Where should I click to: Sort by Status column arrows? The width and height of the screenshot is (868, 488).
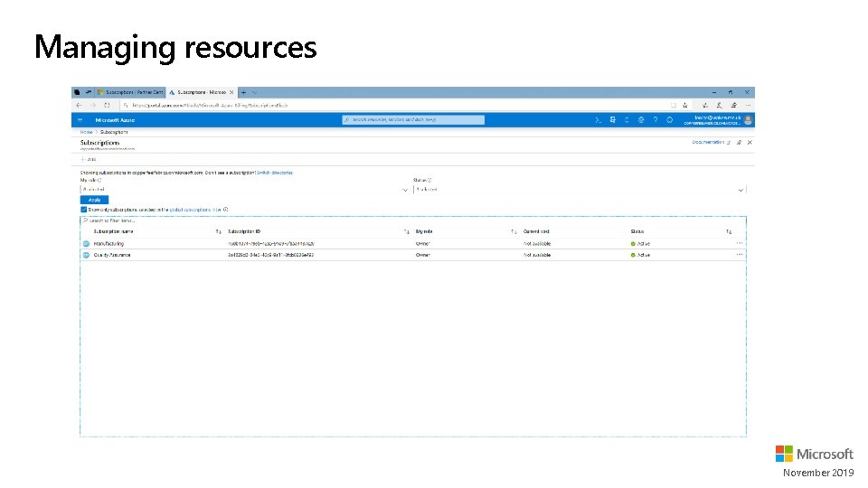(x=729, y=232)
